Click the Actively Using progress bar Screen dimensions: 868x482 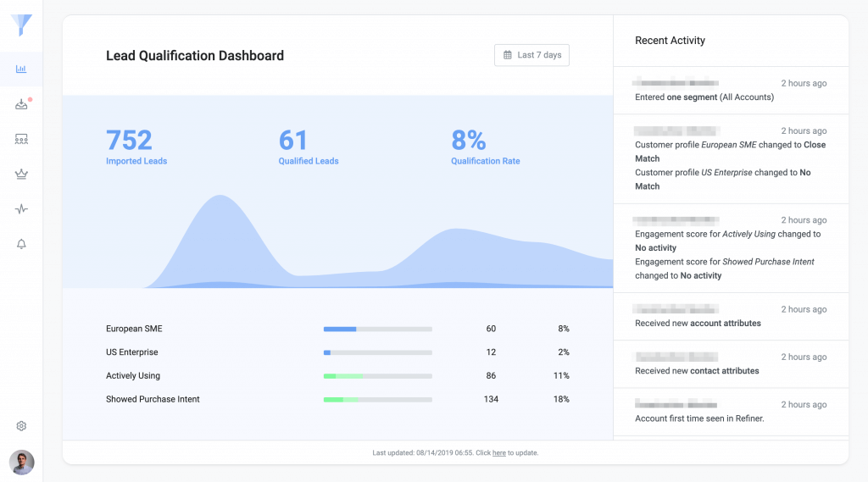pos(377,376)
